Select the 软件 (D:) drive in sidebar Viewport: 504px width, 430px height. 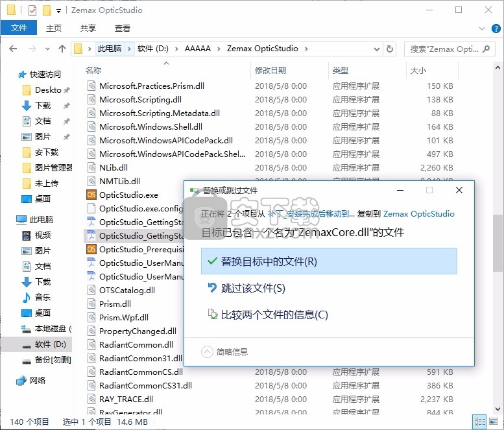click(50, 344)
